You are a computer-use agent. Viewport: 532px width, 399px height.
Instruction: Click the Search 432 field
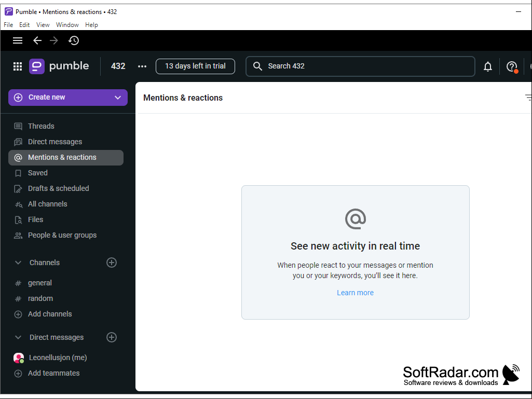pos(360,66)
